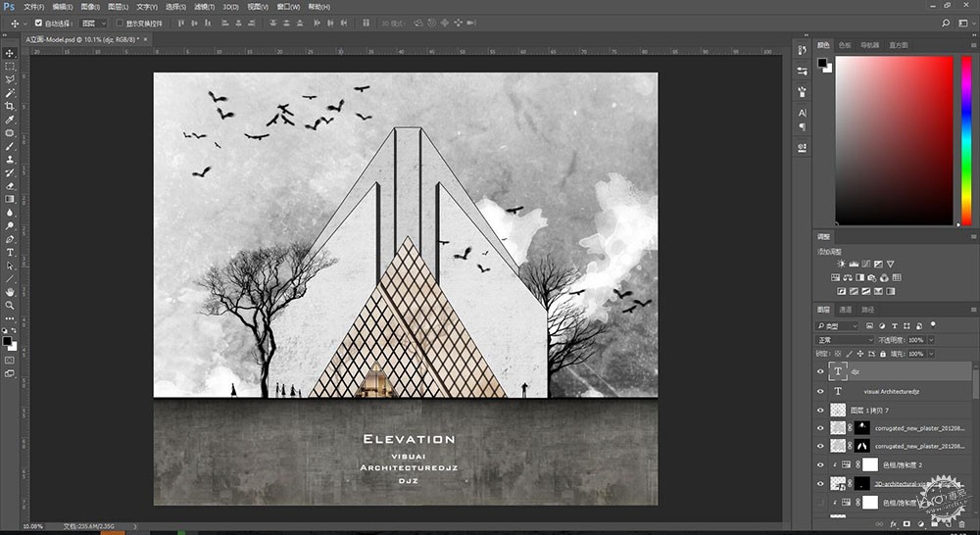The width and height of the screenshot is (980, 535).
Task: Select the Hand tool
Action: [x=10, y=292]
